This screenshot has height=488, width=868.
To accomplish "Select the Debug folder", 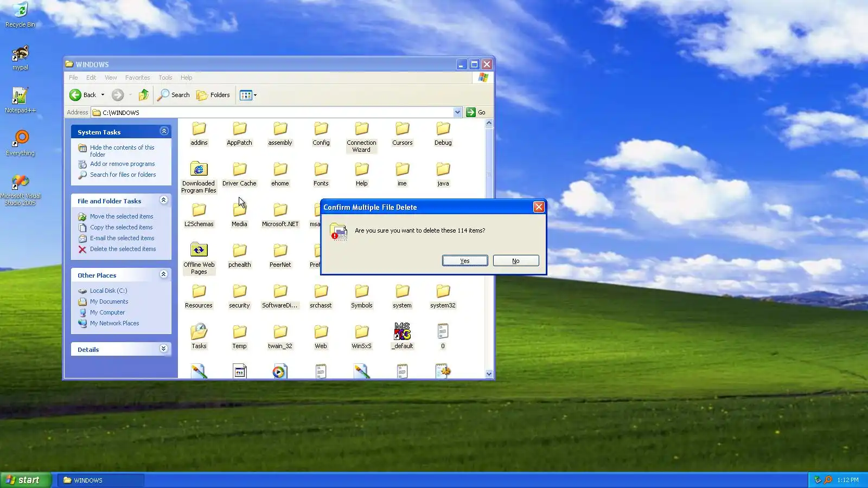I will 443,134.
